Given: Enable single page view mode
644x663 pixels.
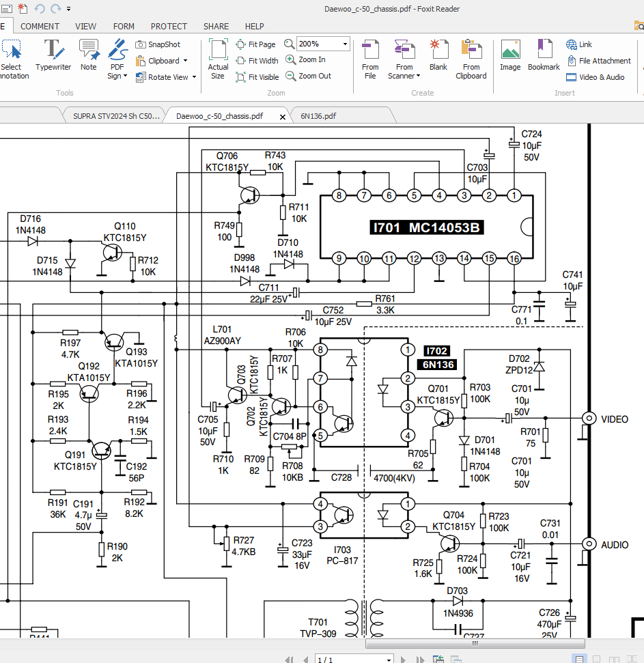Looking at the screenshot, I should [x=579, y=659].
